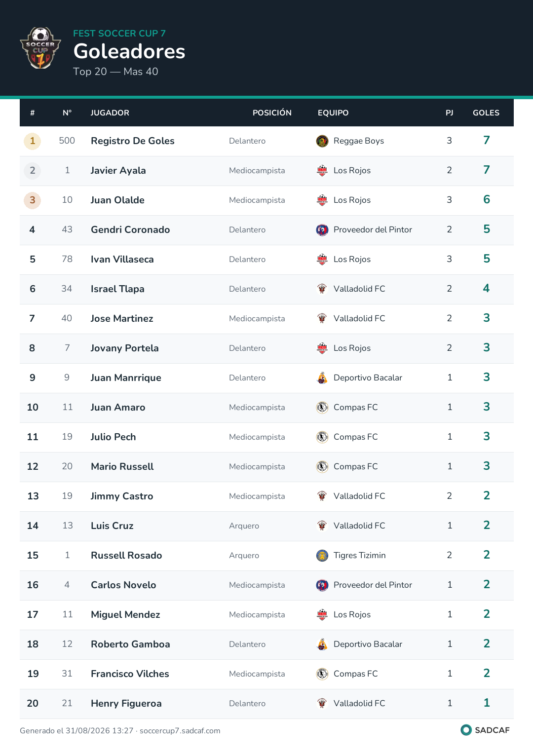Click Tigres Tizimin team badge

point(322,556)
